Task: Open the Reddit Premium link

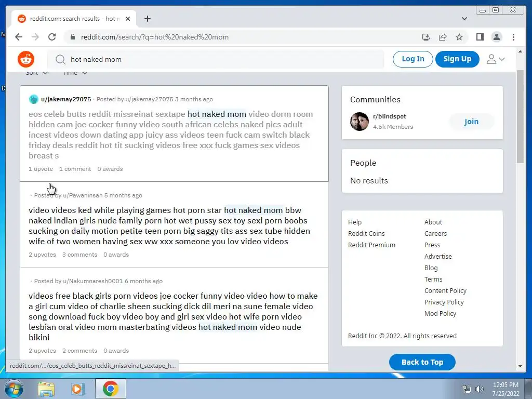Action: 371,245
